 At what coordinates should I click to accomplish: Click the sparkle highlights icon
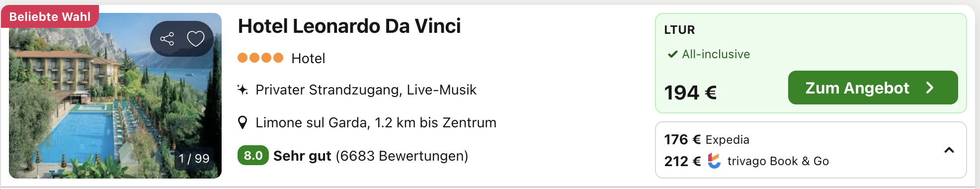coord(243,90)
